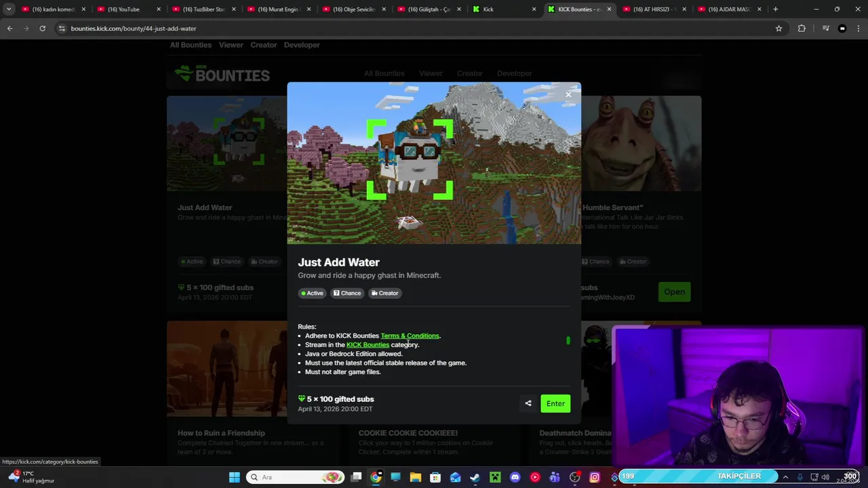
Task: Switch to the Güliştah tab
Action: coord(429,9)
